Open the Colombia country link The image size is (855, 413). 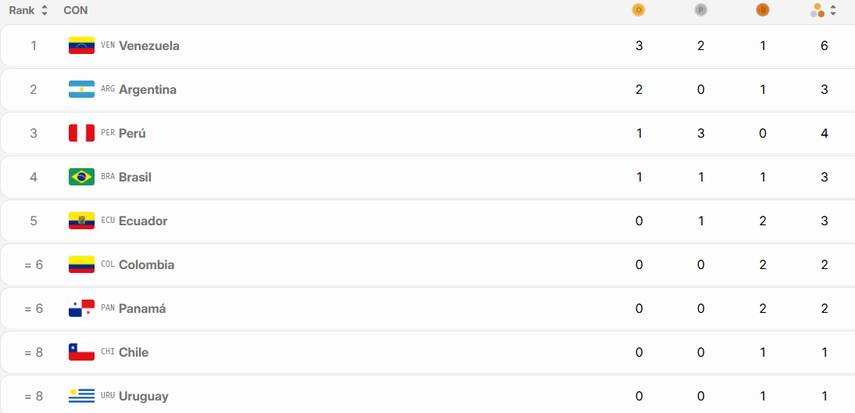click(146, 265)
